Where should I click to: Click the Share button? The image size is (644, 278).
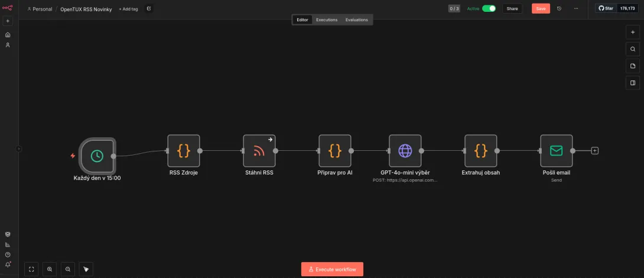click(512, 9)
